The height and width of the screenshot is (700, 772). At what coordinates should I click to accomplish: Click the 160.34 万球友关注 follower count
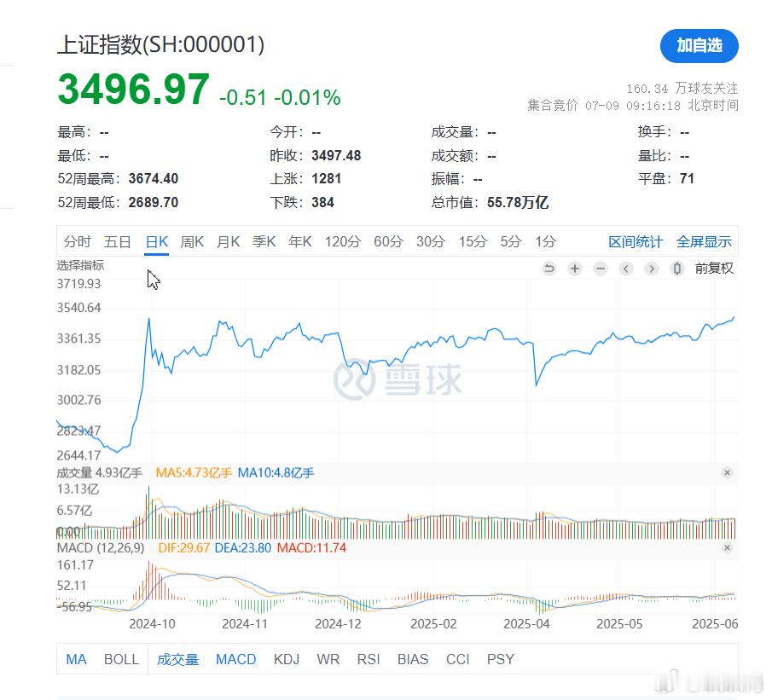click(682, 89)
